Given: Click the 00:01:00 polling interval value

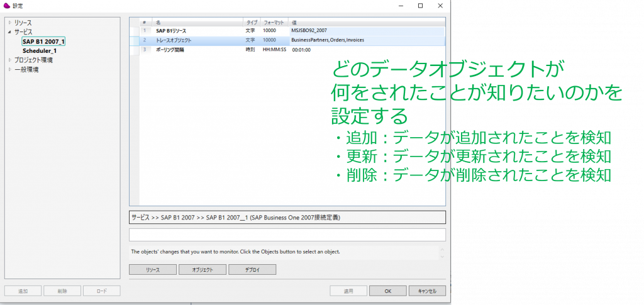Looking at the screenshot, I should (x=301, y=50).
